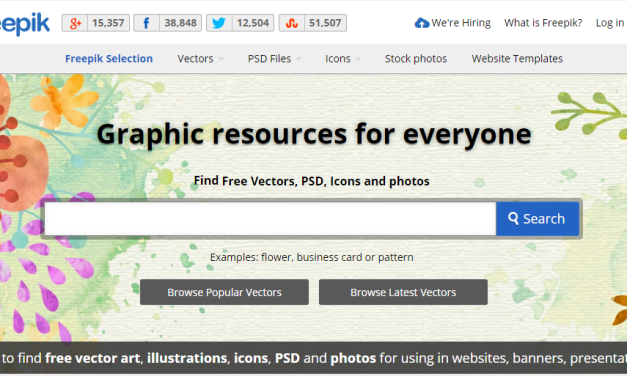Open the We're Hiring link
The image size is (627, 376).
coord(461,23)
